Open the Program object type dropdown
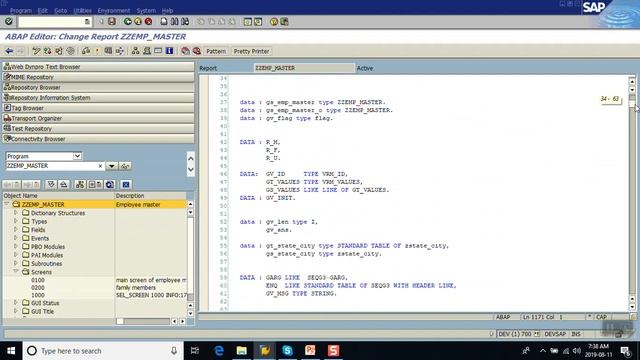 click(77, 156)
